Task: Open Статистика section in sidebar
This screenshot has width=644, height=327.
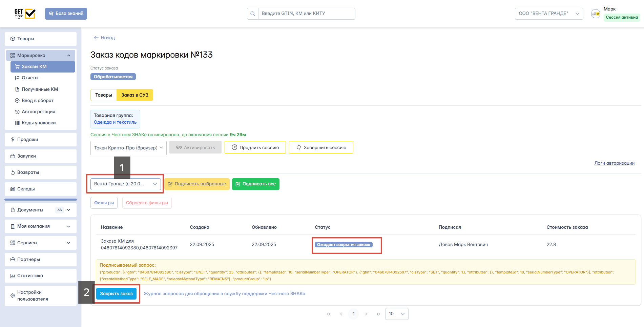Action: pyautogui.click(x=30, y=276)
